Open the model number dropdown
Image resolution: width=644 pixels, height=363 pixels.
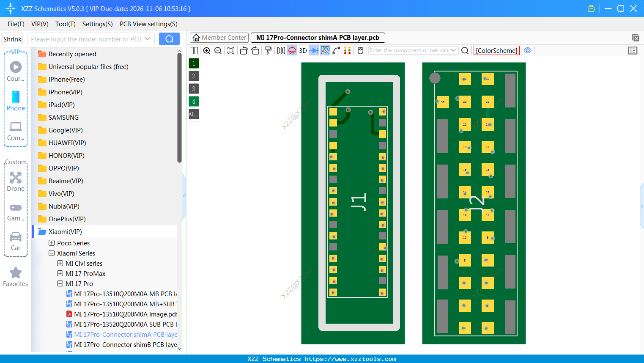click(148, 39)
